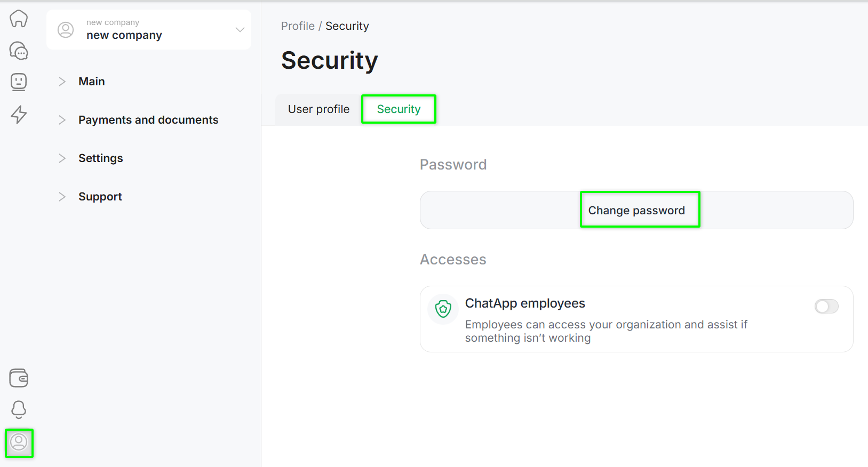Open the notifications bell icon
The width and height of the screenshot is (868, 467).
(x=19, y=409)
